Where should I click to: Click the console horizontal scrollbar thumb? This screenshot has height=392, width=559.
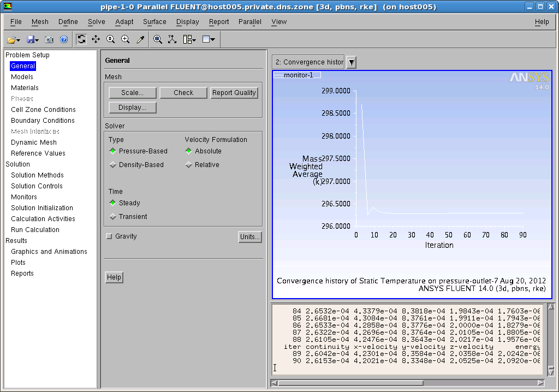(351, 383)
